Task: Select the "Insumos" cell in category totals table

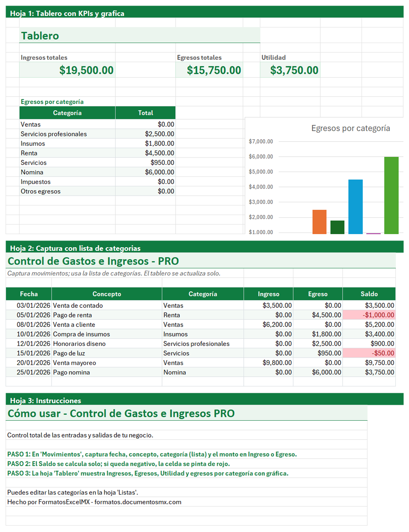Action: click(x=67, y=144)
